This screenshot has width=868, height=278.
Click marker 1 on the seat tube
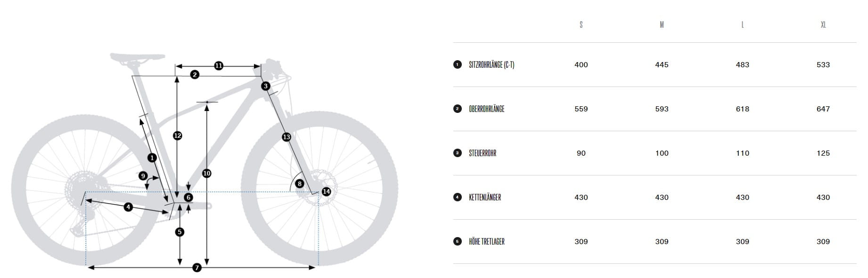tap(152, 158)
